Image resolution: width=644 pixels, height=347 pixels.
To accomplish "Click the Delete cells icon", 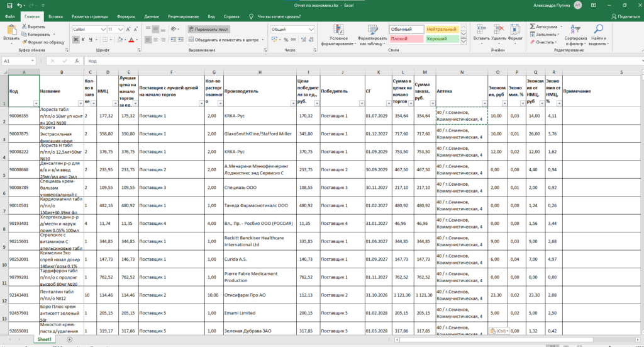I will (x=499, y=30).
